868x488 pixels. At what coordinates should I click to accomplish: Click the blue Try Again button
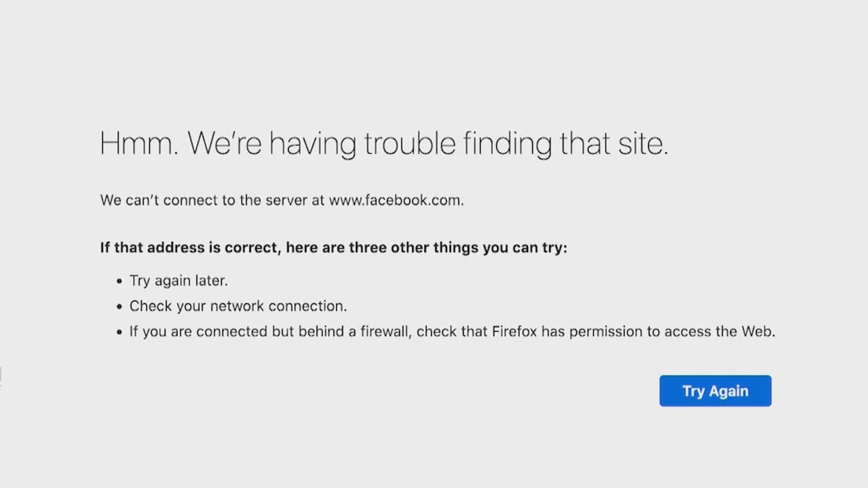(715, 391)
